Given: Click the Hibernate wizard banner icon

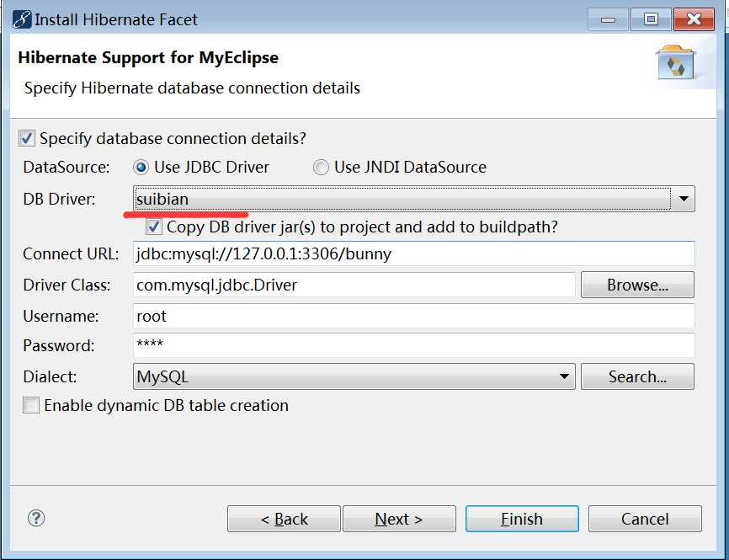Looking at the screenshot, I should (675, 62).
